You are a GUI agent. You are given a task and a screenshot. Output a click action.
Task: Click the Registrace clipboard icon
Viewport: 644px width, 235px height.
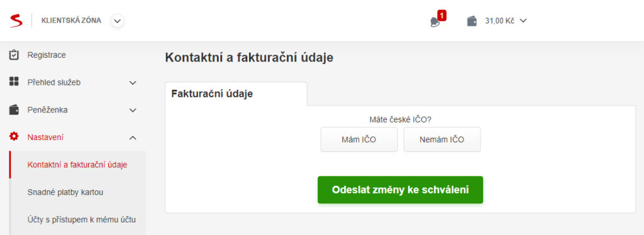click(x=14, y=55)
